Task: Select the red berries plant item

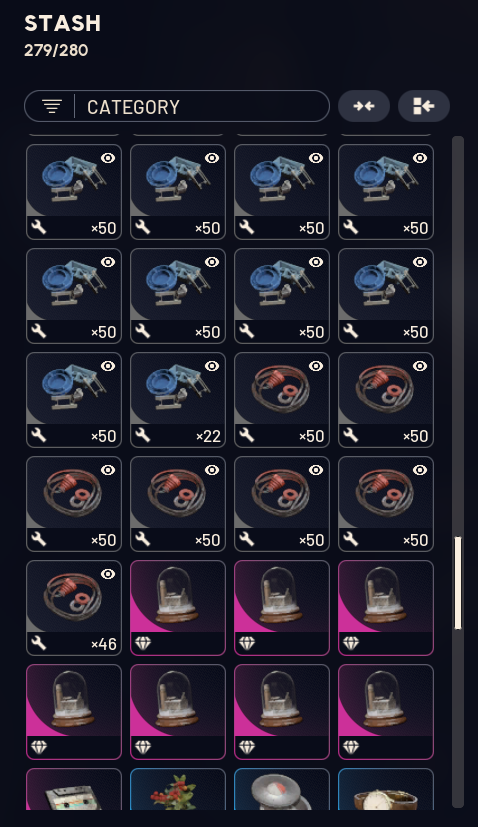Action: click(178, 789)
